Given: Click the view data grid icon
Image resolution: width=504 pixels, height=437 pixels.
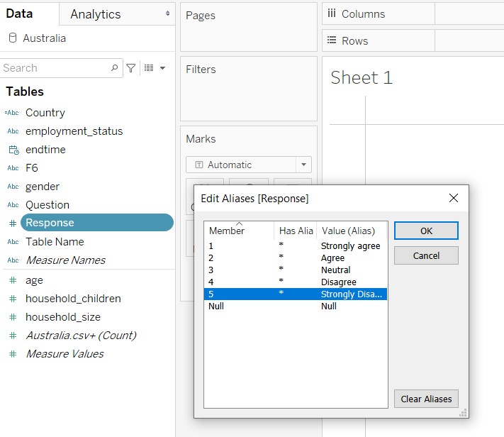Looking at the screenshot, I should click(149, 67).
